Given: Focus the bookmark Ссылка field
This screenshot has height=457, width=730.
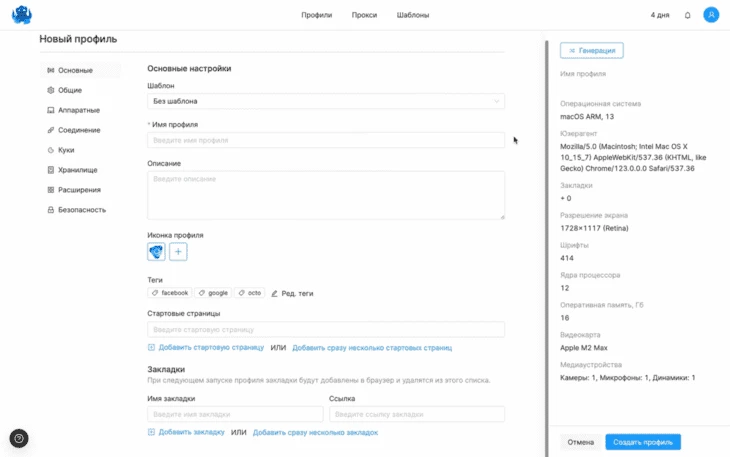Looking at the screenshot, I should (417, 414).
